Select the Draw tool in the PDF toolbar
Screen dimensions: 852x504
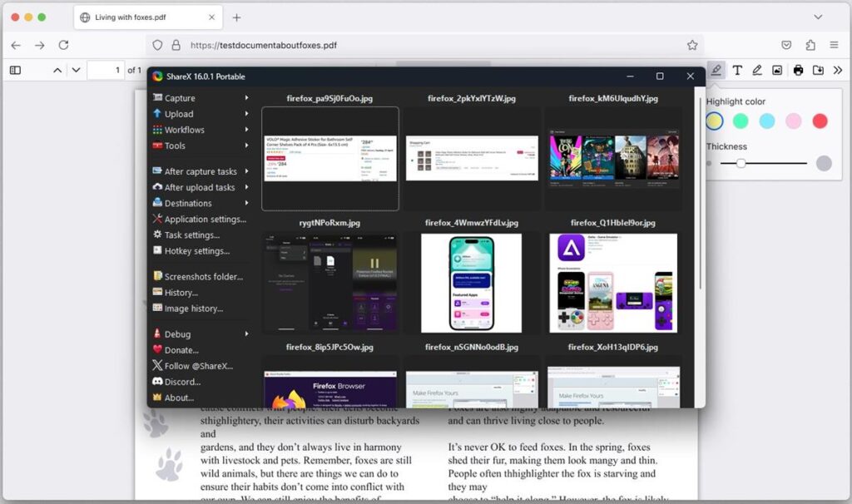point(757,70)
